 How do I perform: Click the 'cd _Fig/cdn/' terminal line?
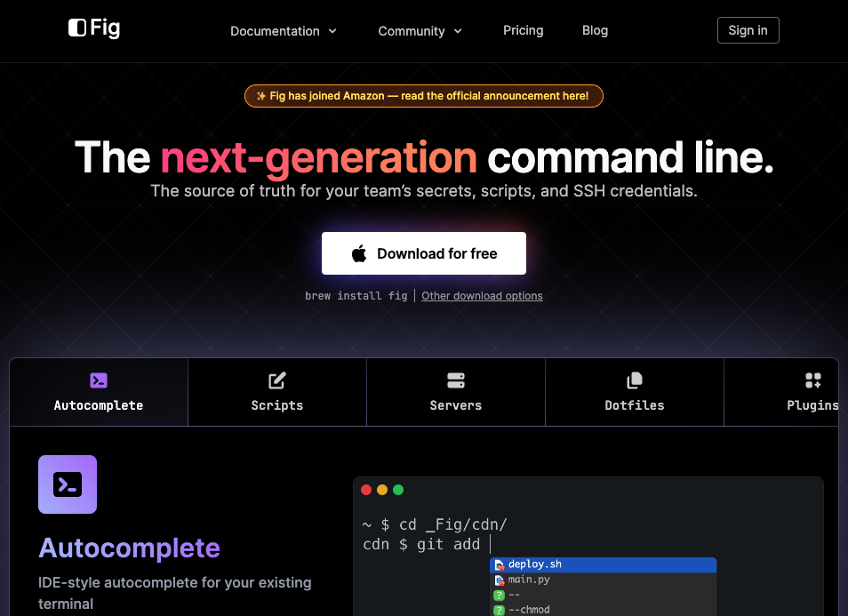tap(435, 524)
